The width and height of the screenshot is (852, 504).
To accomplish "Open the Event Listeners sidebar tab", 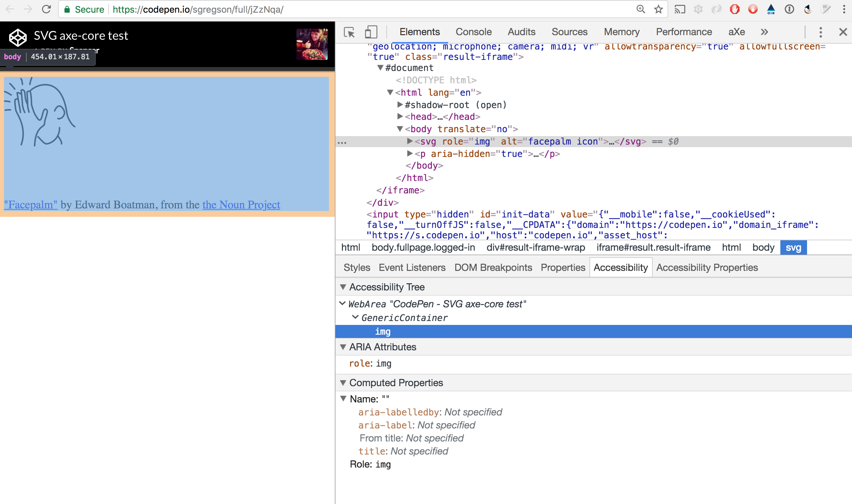I will pyautogui.click(x=412, y=268).
